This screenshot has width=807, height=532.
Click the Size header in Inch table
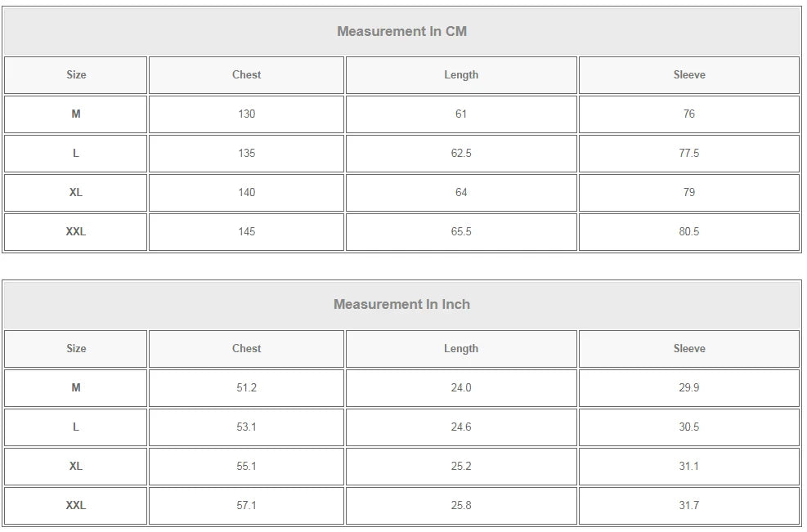tap(76, 348)
